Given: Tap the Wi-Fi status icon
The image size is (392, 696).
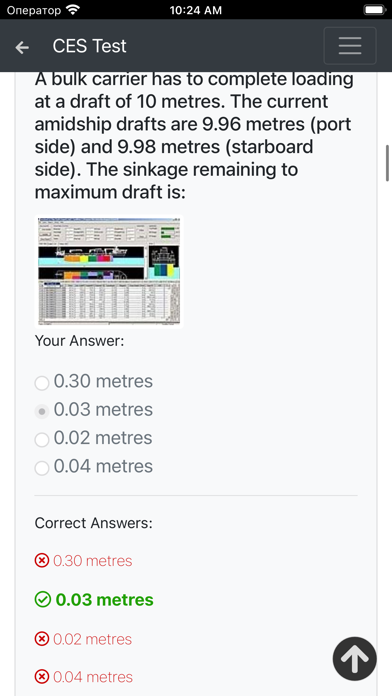Looking at the screenshot, I should pos(72,10).
